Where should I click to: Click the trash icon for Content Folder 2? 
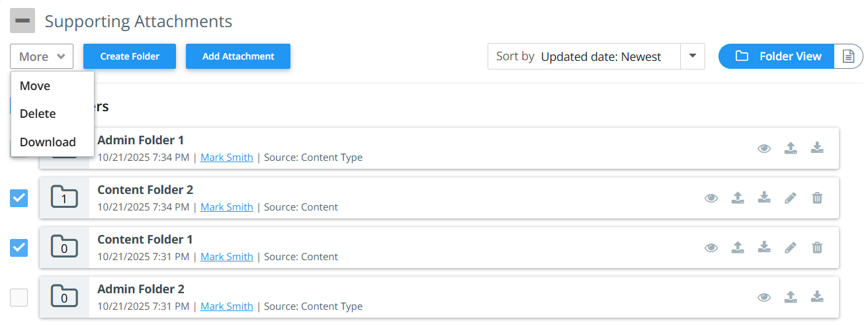coord(817,198)
